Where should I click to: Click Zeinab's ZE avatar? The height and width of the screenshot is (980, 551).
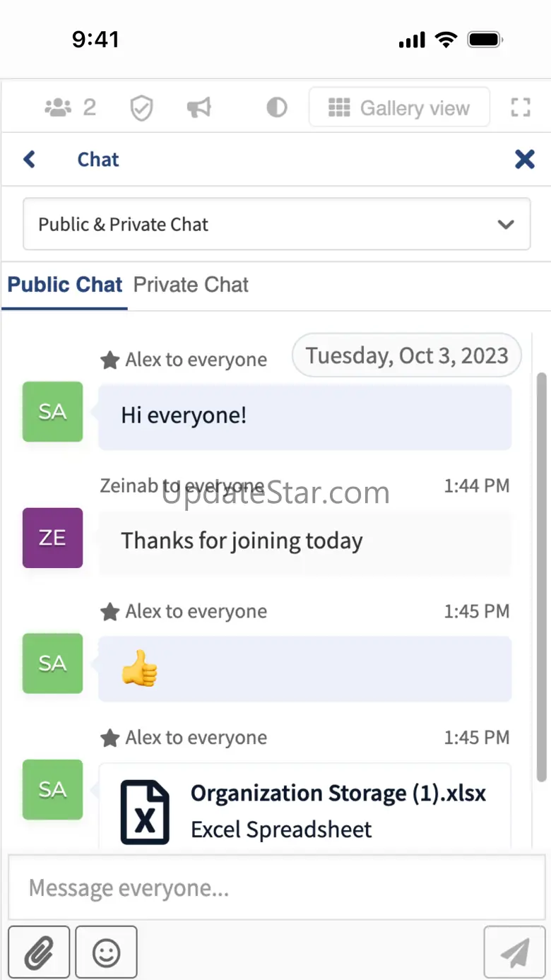click(52, 538)
